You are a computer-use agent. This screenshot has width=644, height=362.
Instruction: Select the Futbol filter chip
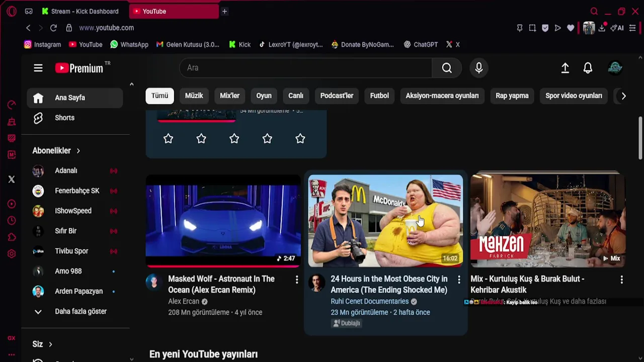379,96
